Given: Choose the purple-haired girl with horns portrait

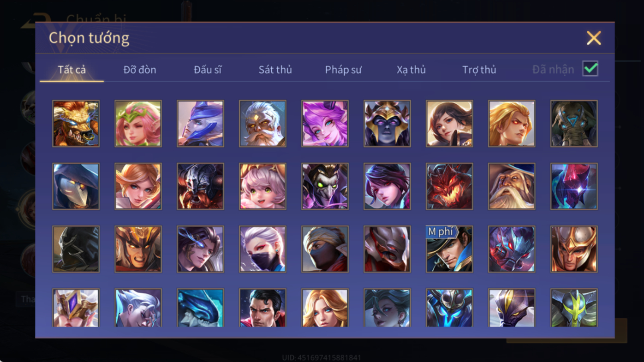Looking at the screenshot, I should click(325, 124).
